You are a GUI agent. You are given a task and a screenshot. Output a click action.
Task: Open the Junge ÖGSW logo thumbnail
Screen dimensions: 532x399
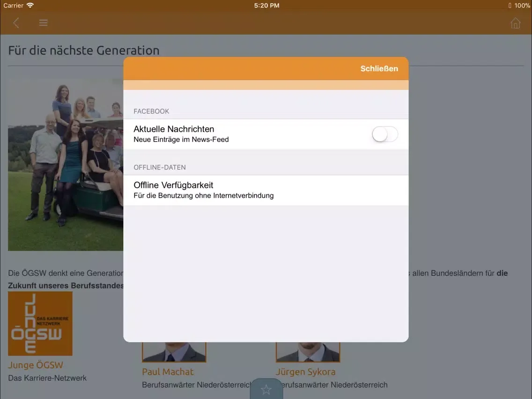[40, 323]
